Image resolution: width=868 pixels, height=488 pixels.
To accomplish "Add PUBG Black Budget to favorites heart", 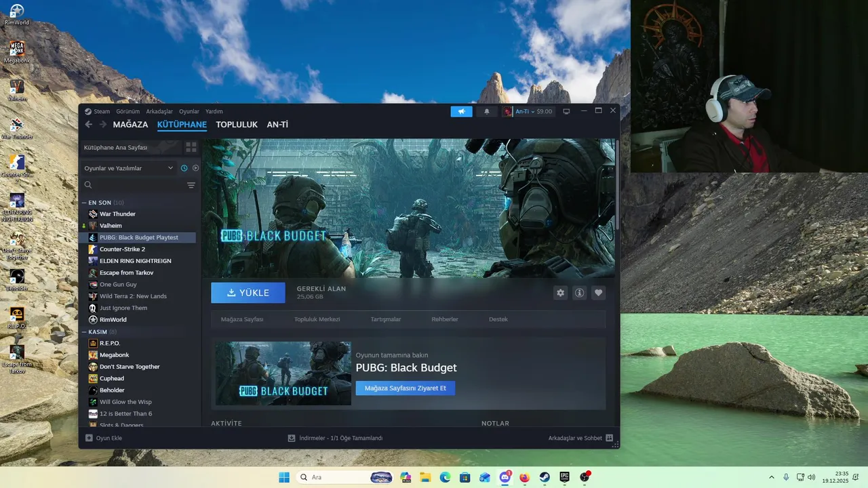I will click(x=598, y=293).
